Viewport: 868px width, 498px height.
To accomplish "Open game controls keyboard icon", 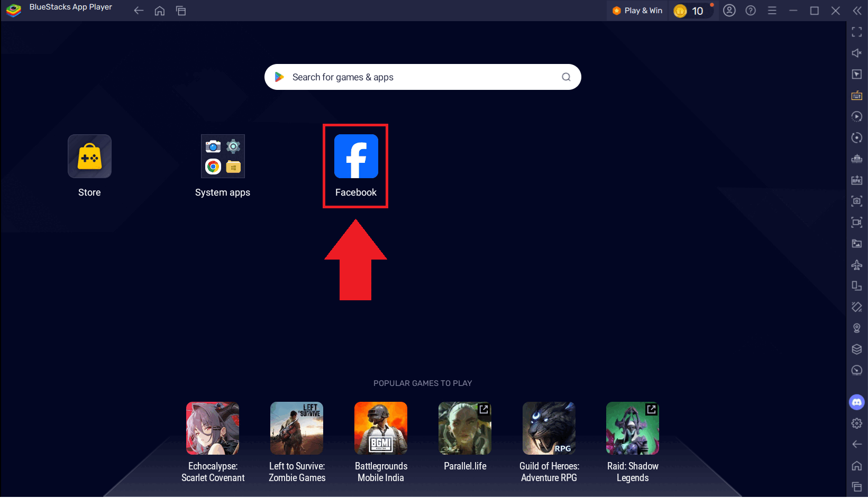I will [x=857, y=96].
